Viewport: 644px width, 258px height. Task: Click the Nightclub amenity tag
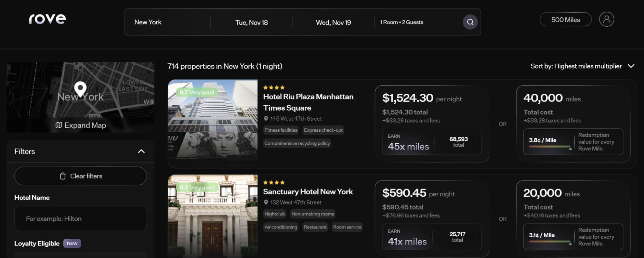(x=274, y=214)
